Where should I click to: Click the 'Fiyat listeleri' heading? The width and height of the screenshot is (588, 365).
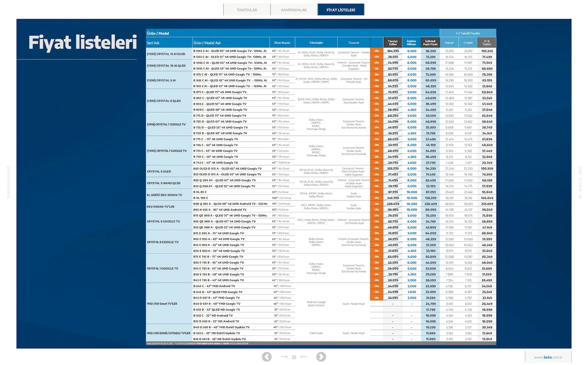(83, 43)
